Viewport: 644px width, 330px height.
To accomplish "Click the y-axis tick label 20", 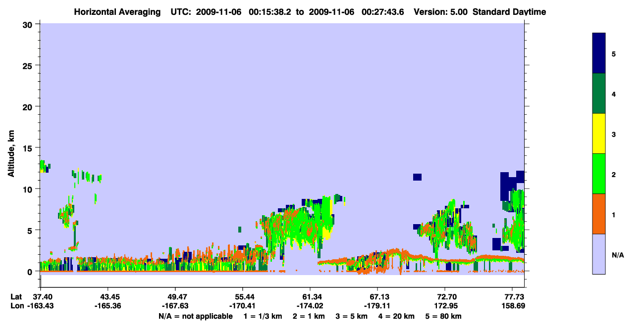I will [29, 107].
